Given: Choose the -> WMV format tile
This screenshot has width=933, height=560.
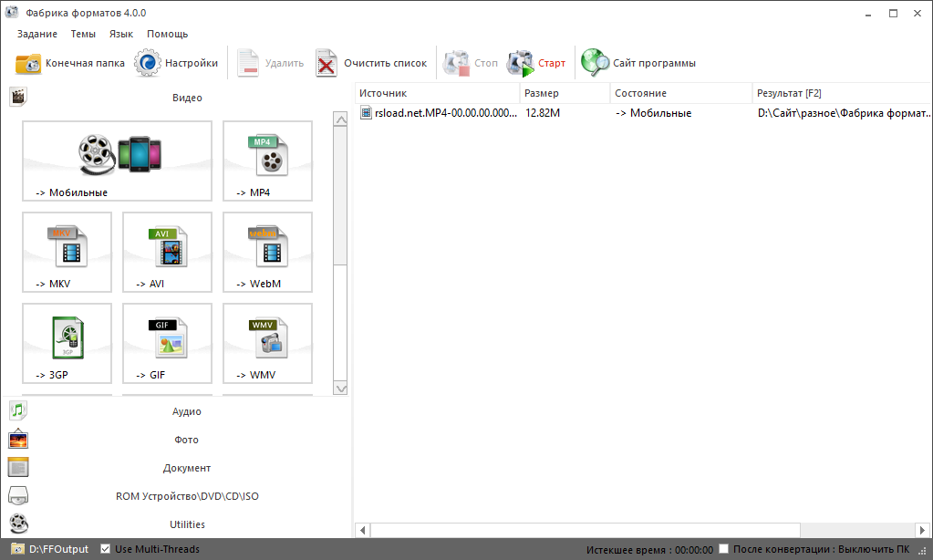Looking at the screenshot, I should click(268, 343).
